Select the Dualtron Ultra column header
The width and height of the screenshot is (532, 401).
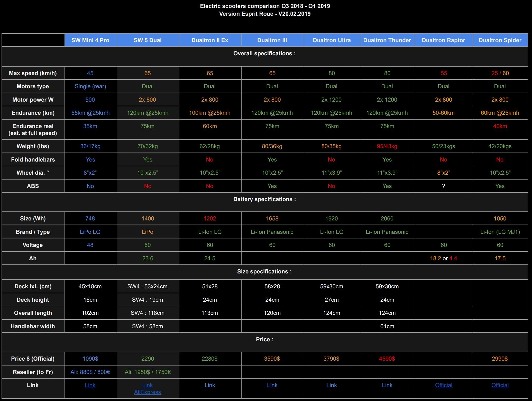pos(332,40)
